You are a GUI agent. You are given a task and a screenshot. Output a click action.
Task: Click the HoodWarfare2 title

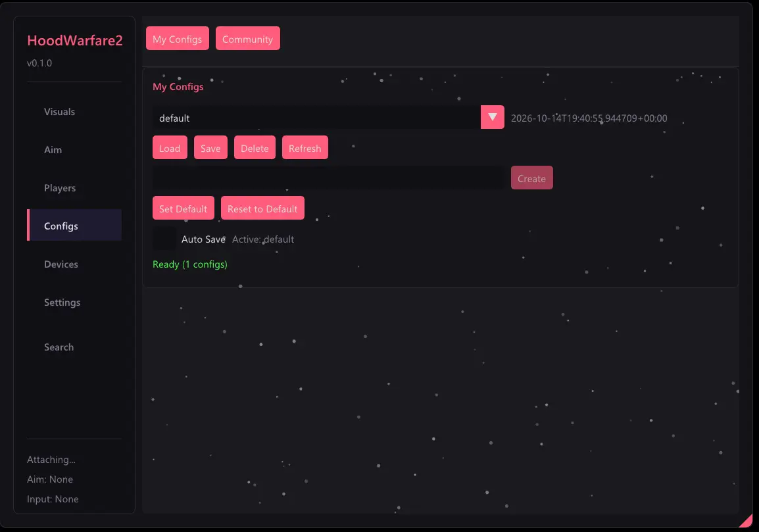click(75, 40)
